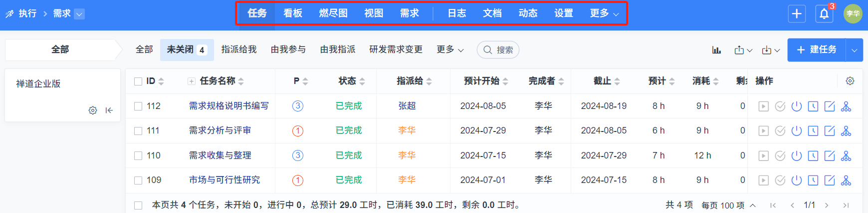Edit task 109 with the pencil icon
The width and height of the screenshot is (868, 213).
click(830, 180)
